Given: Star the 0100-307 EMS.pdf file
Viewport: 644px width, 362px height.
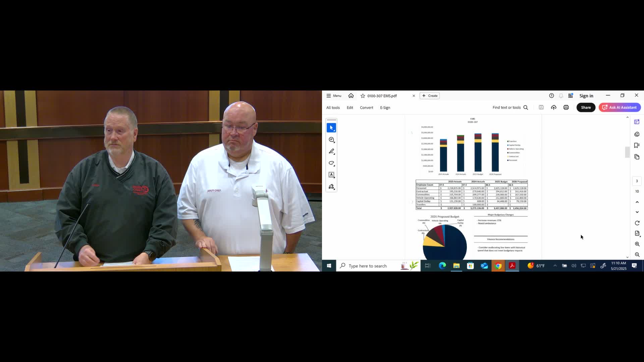Looking at the screenshot, I should [x=363, y=96].
